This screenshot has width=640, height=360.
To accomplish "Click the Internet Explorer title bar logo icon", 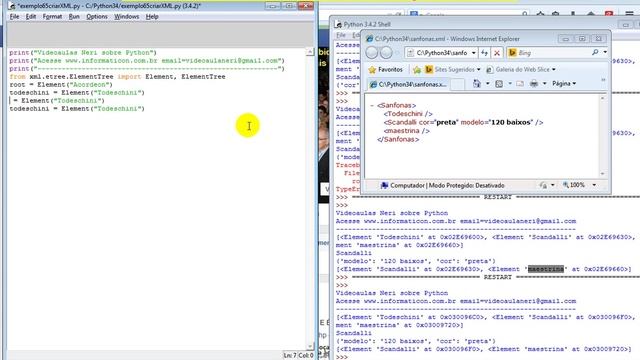I will (370, 39).
